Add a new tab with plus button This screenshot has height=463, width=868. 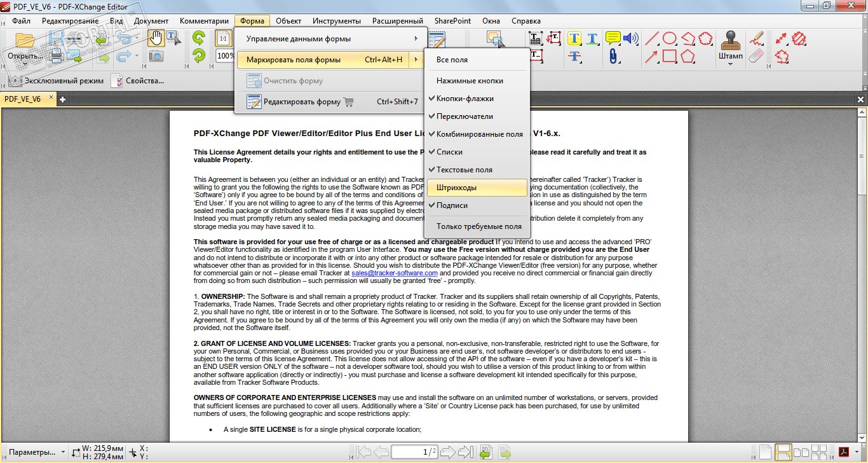pos(62,99)
